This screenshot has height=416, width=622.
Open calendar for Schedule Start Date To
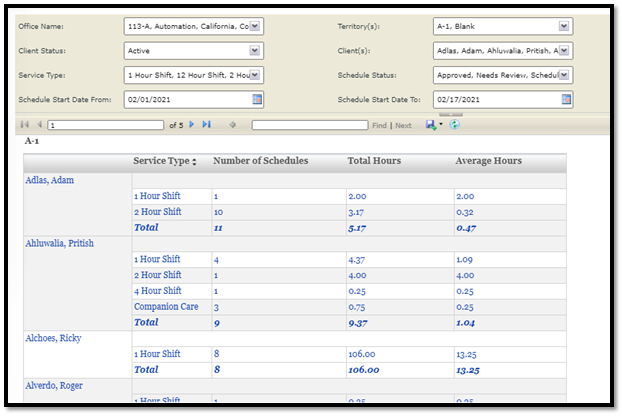coord(567,100)
